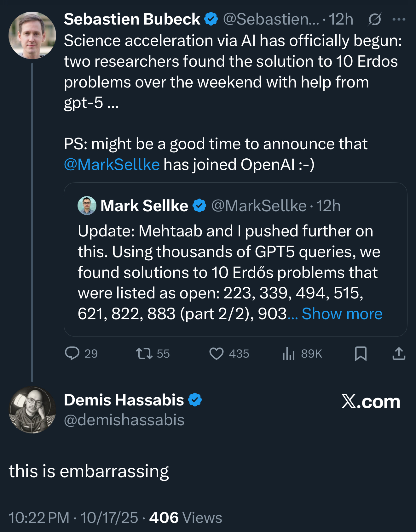Click Mark Sellke's verified badge
Image resolution: width=416 pixels, height=532 pixels.
click(x=199, y=206)
